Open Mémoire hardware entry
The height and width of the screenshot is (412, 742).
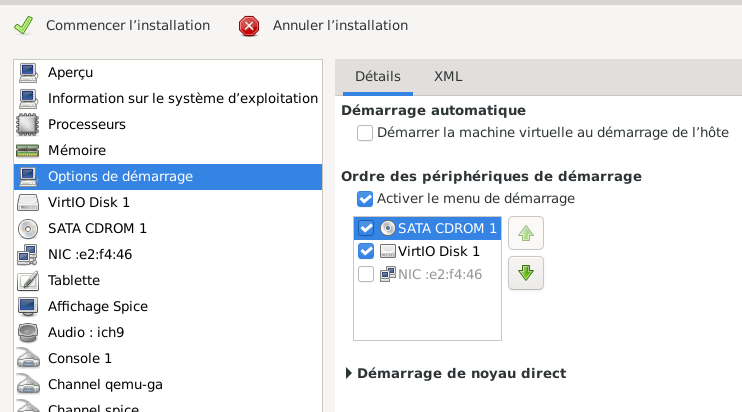coord(76,150)
